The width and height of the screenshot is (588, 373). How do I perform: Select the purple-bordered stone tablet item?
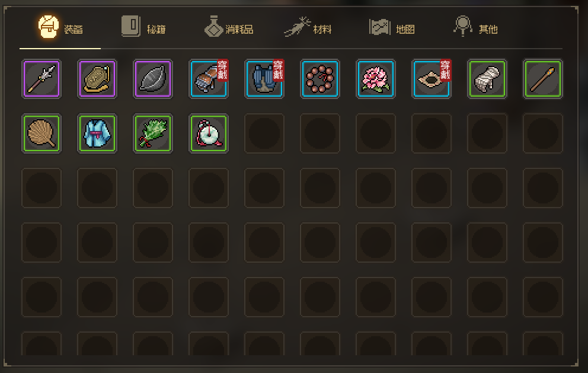click(x=97, y=79)
